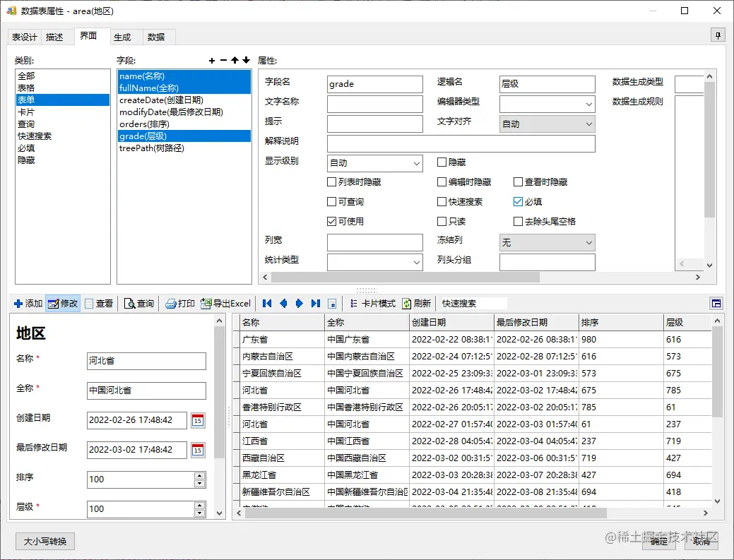Click the 字段名 input with grade
Image resolution: width=734 pixels, height=560 pixels.
(x=375, y=84)
